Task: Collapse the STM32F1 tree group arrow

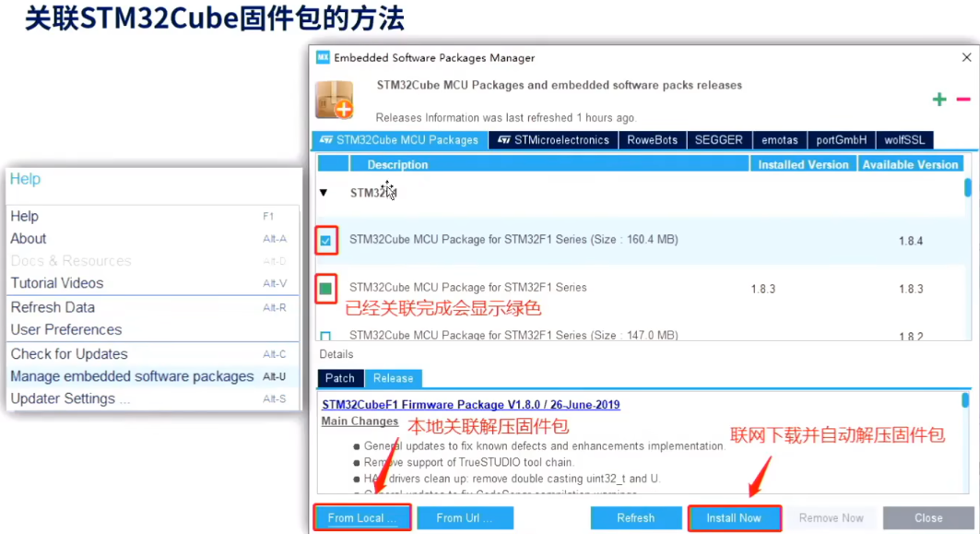Action: click(x=323, y=193)
